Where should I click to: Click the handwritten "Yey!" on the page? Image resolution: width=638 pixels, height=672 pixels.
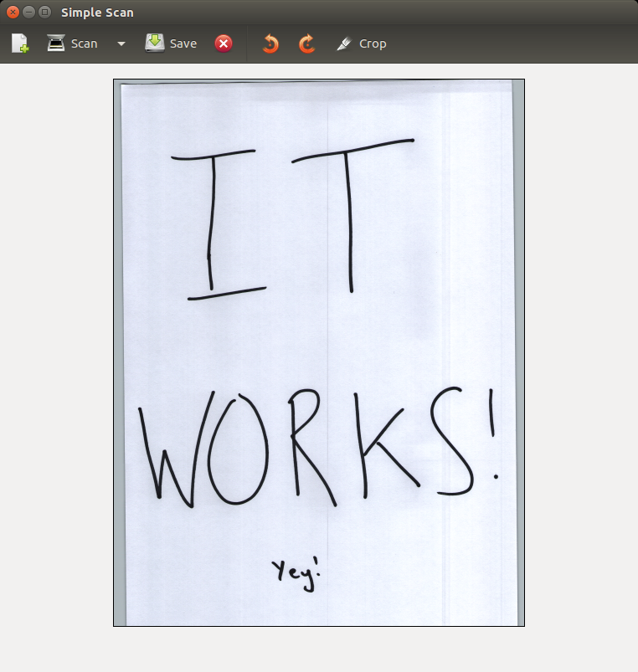[296, 574]
